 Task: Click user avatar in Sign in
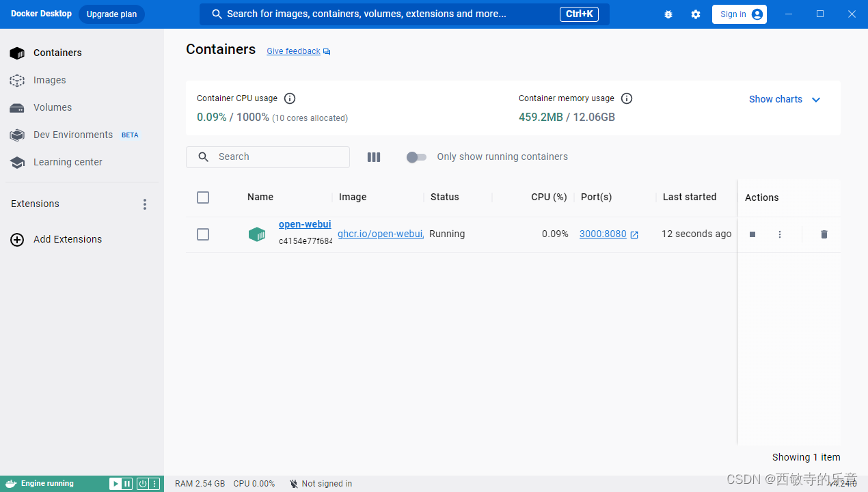click(757, 14)
